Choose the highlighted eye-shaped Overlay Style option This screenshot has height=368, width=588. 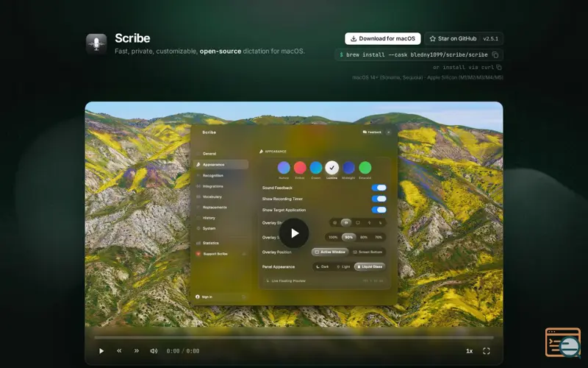[x=346, y=223]
